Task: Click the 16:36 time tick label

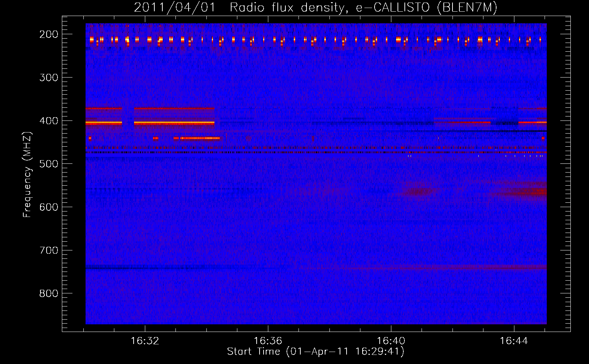Action: tap(268, 341)
